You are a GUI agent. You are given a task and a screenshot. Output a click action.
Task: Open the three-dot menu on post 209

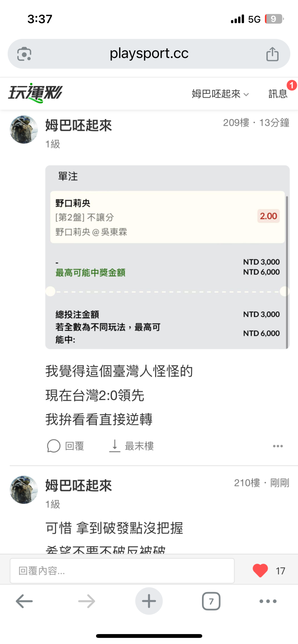click(278, 446)
